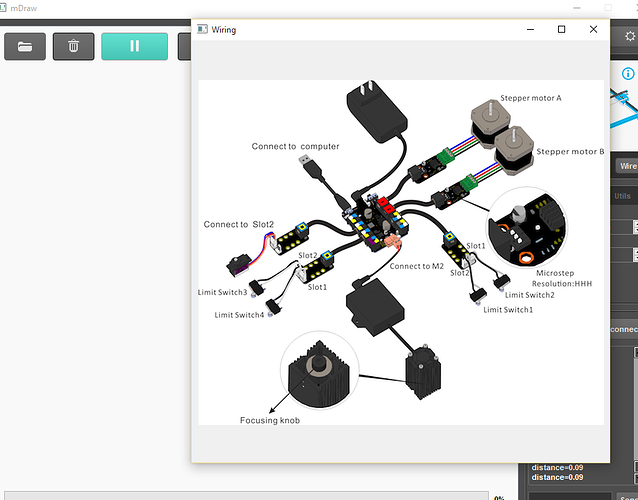
Task: Click the 'Limit Switch2' label
Action: pos(530,295)
